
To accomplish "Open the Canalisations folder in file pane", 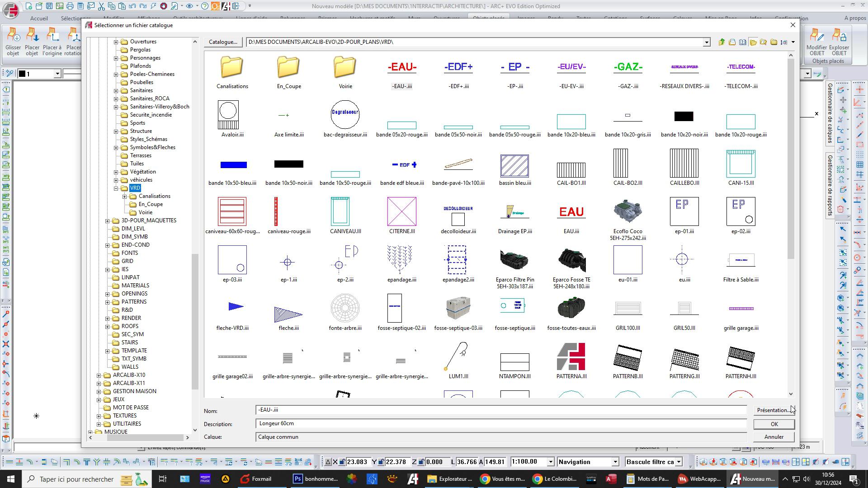I will (232, 68).
